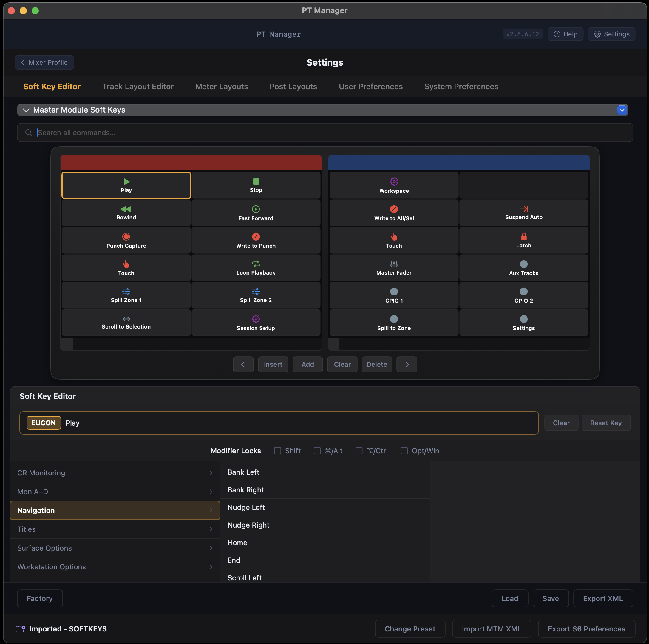Viewport: 649px width, 644px height.
Task: Click the blue page header color bar
Action: [x=458, y=163]
